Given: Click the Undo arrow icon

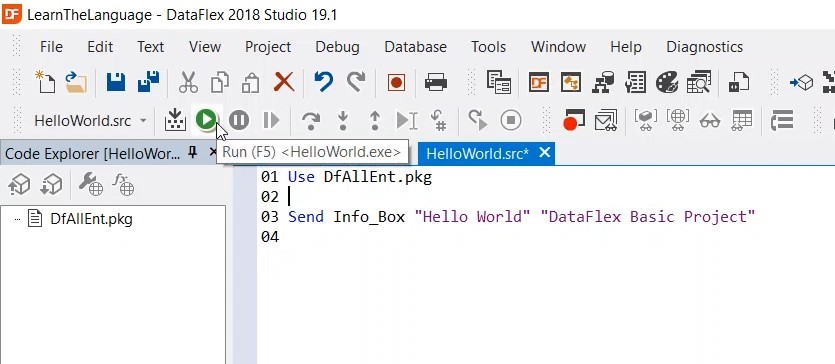Looking at the screenshot, I should tap(323, 82).
